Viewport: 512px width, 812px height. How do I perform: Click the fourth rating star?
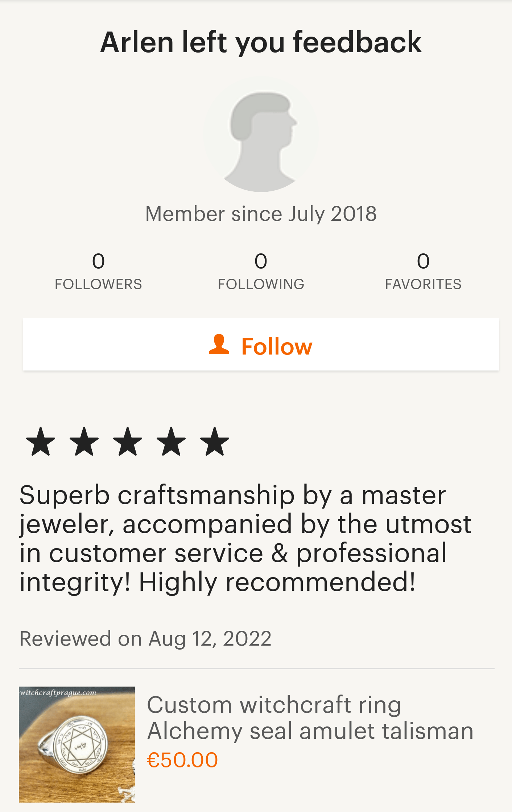tap(171, 441)
